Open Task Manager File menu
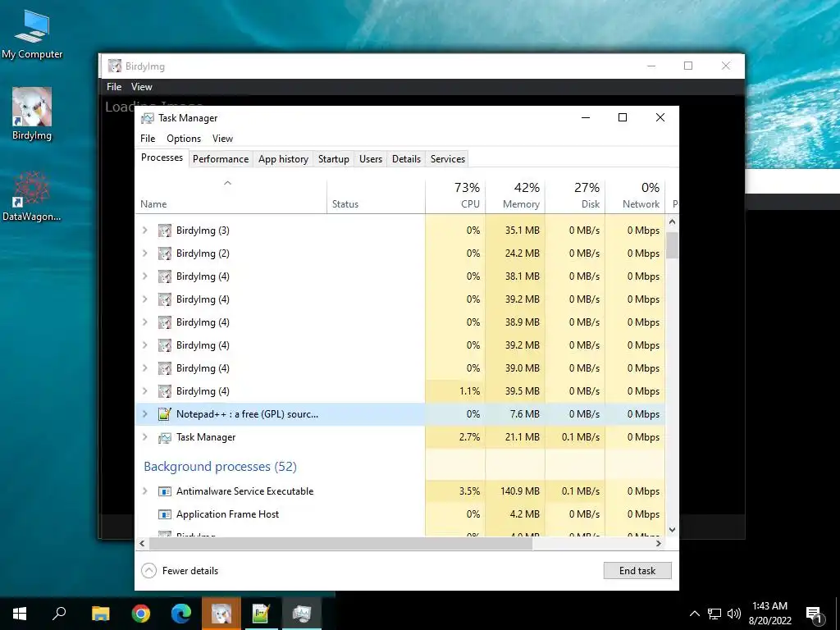The width and height of the screenshot is (840, 630). tap(148, 138)
